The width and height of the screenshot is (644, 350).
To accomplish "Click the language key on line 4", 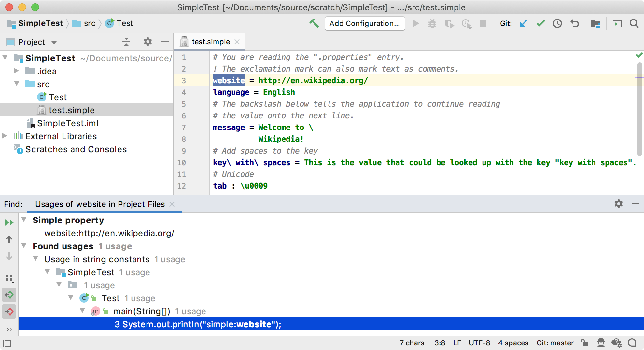I will pos(231,92).
